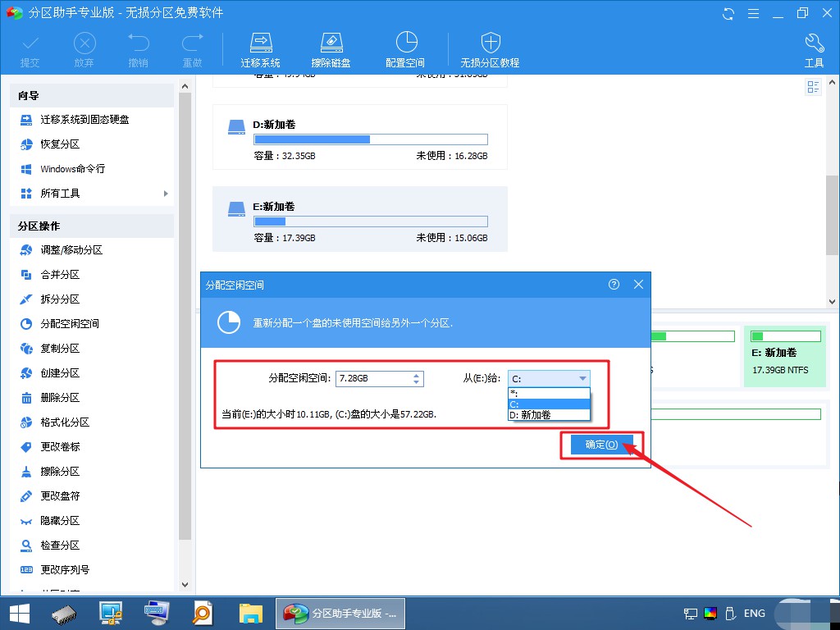Open the 擦除磁盘 tool
Screen dimensions: 840x630
[331, 50]
